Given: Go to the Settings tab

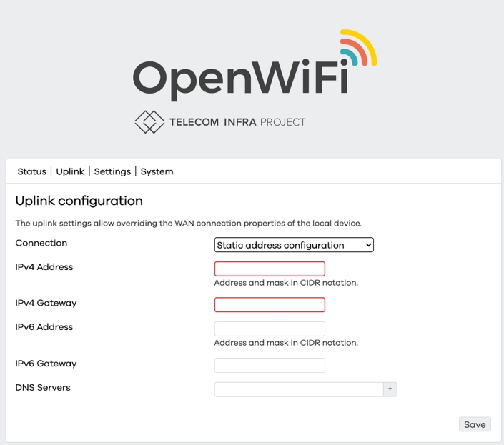Looking at the screenshot, I should [x=112, y=171].
